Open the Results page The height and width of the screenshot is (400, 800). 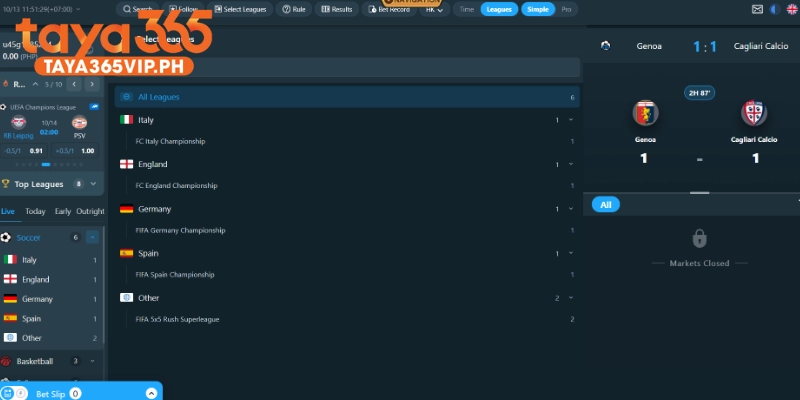point(337,9)
